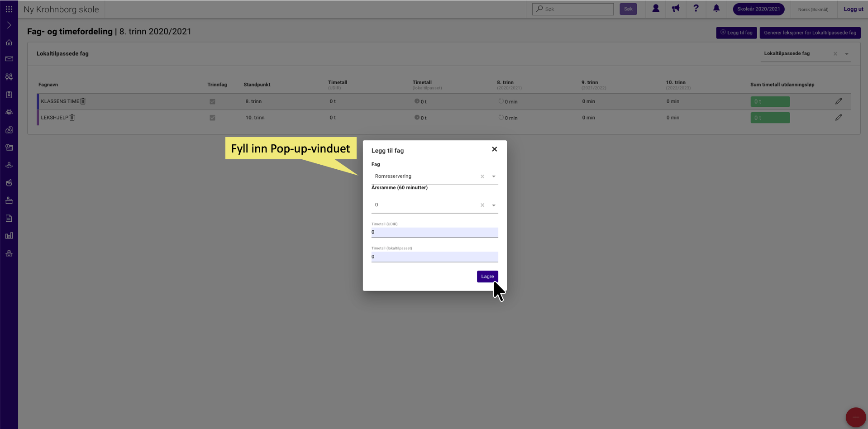Toggle Trinnfag checkbox for LEKSHJELP
The width and height of the screenshot is (868, 429).
click(212, 118)
